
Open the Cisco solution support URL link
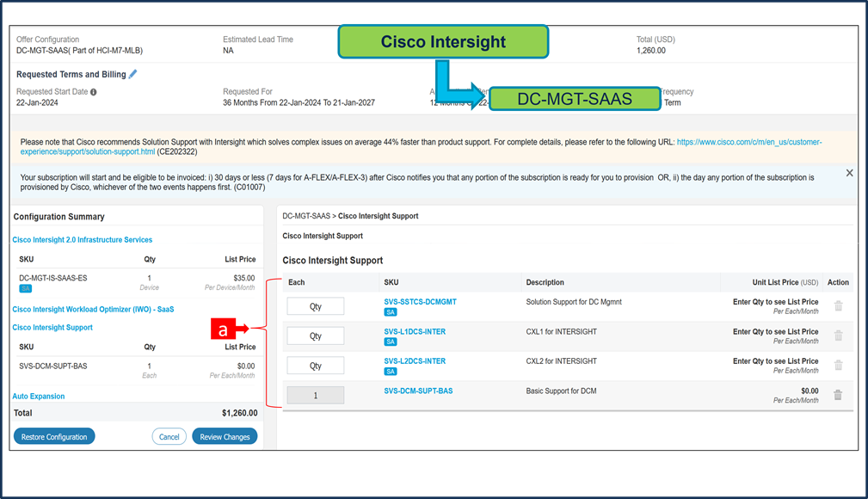click(749, 142)
